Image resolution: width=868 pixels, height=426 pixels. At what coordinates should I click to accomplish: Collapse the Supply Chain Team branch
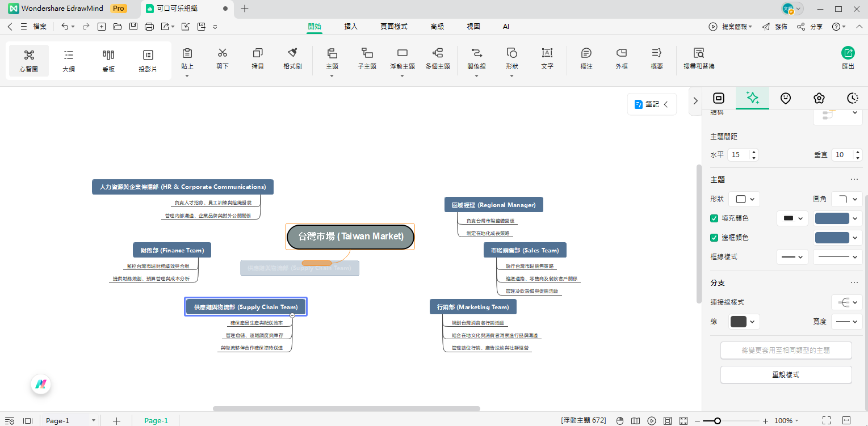click(292, 315)
